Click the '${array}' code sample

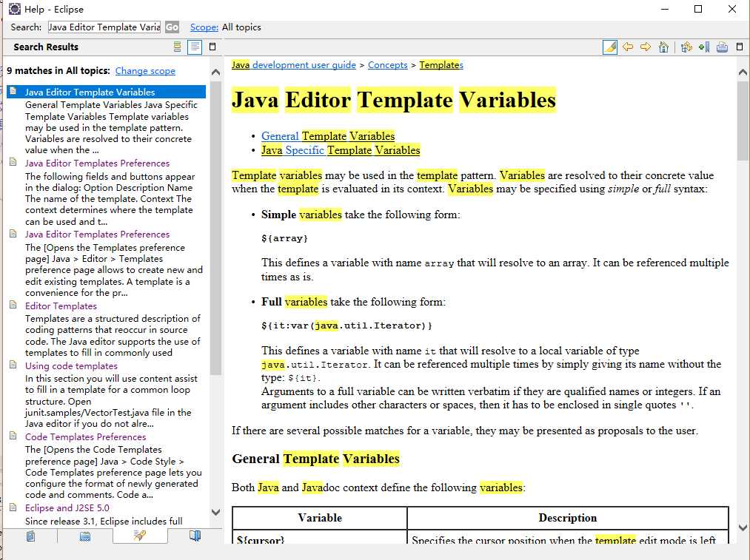coord(284,238)
